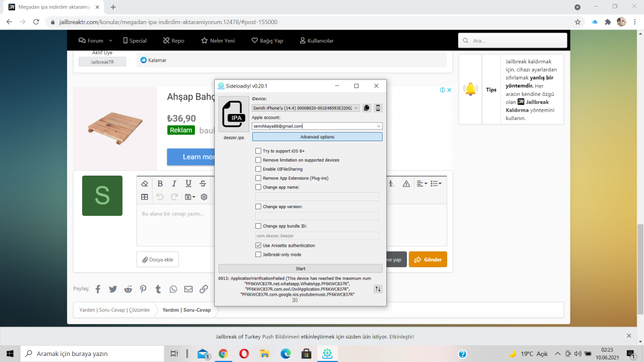This screenshot has height=362, width=644.
Task: Tick the Change app bundle ID checkbox
Action: click(258, 226)
